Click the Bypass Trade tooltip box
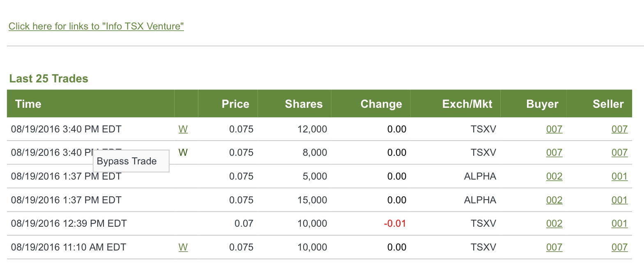 [131, 161]
